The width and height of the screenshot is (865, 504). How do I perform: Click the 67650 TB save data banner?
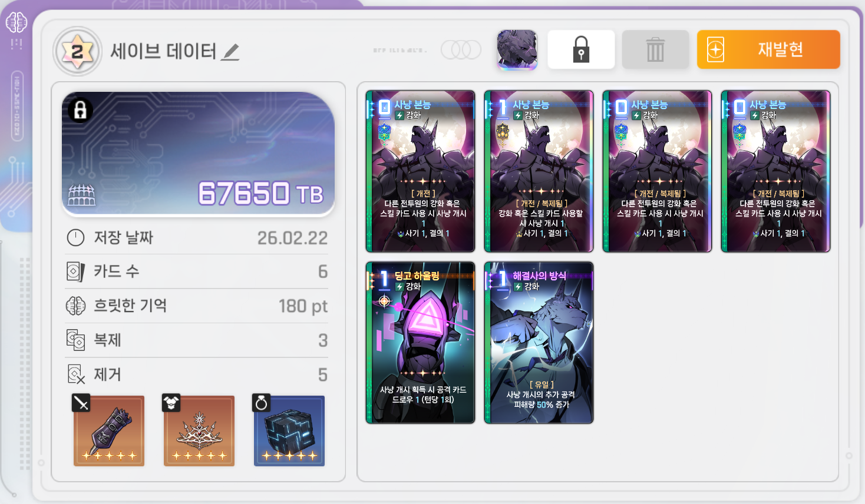click(199, 154)
